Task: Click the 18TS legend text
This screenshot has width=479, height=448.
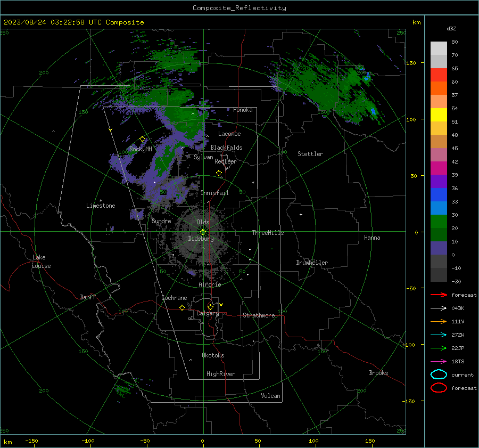Action: [x=458, y=362]
